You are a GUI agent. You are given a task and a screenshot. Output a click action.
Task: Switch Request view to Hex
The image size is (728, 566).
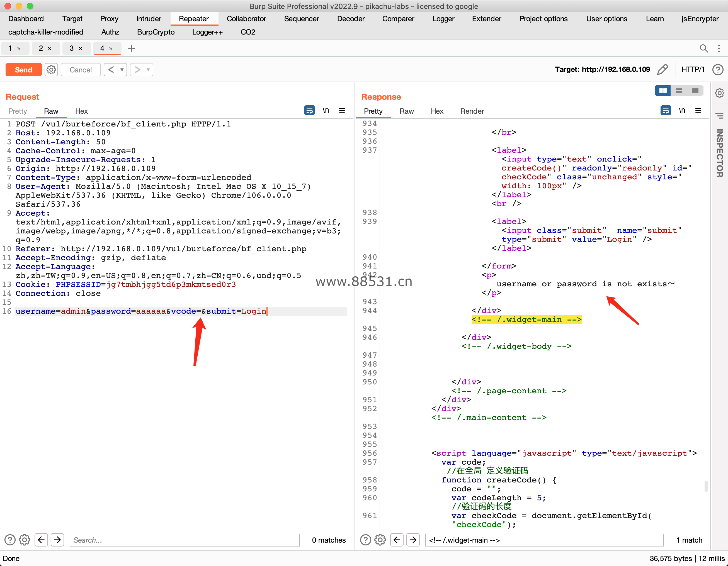[x=81, y=111]
